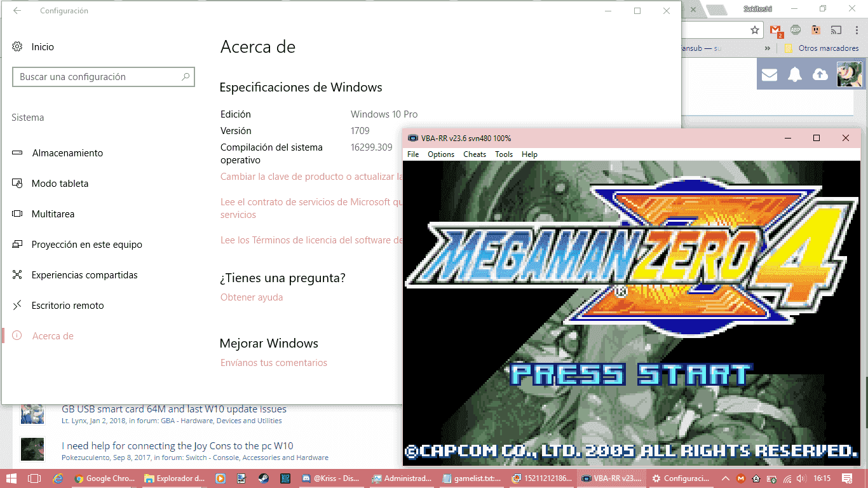Image resolution: width=868 pixels, height=488 pixels.
Task: Open the envelope inbox icon on the forum
Action: tap(770, 74)
